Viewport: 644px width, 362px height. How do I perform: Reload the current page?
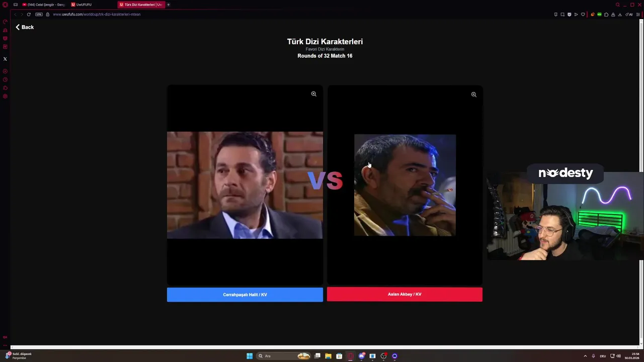tap(29, 14)
